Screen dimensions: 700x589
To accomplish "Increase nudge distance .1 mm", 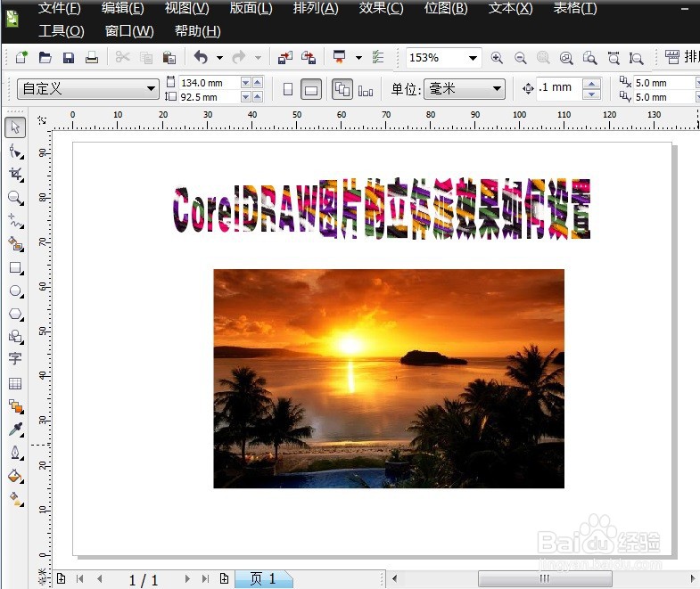I will 591,84.
